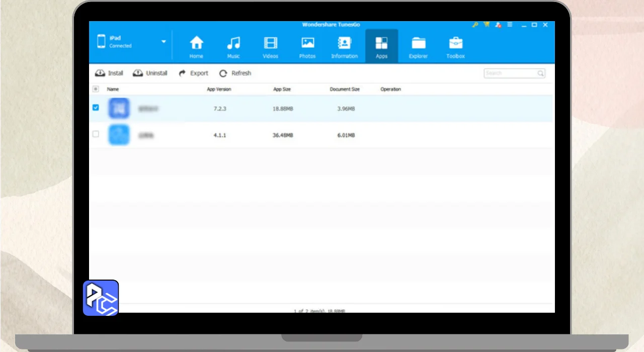Open the Home section
644x352 pixels.
click(x=196, y=47)
